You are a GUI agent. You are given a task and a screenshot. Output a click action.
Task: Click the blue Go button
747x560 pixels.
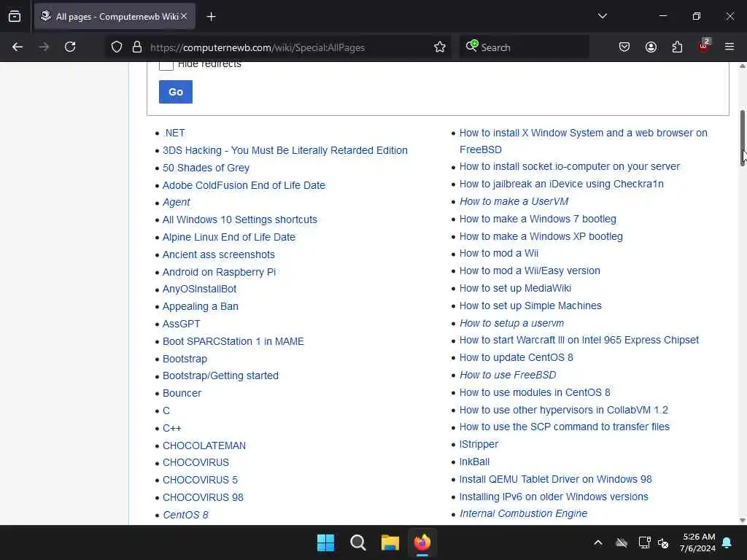(175, 92)
